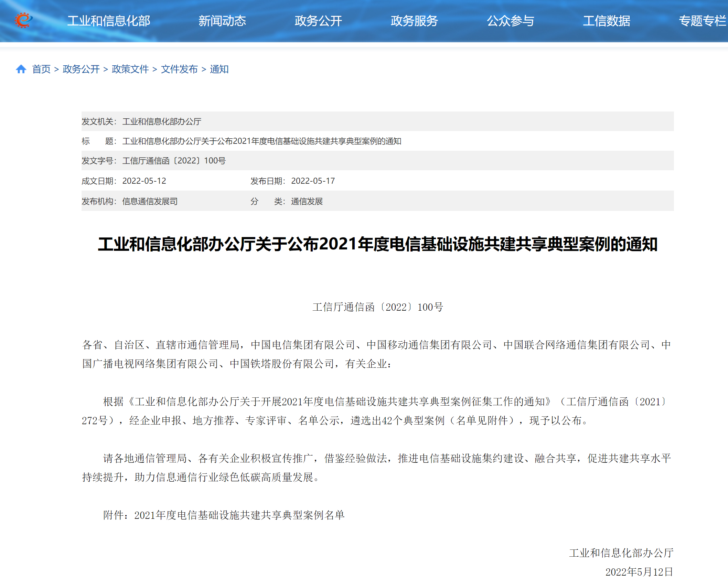Screen dimensions: 728x578
Task: Click the MIIT emblem logo
Action: click(x=23, y=20)
